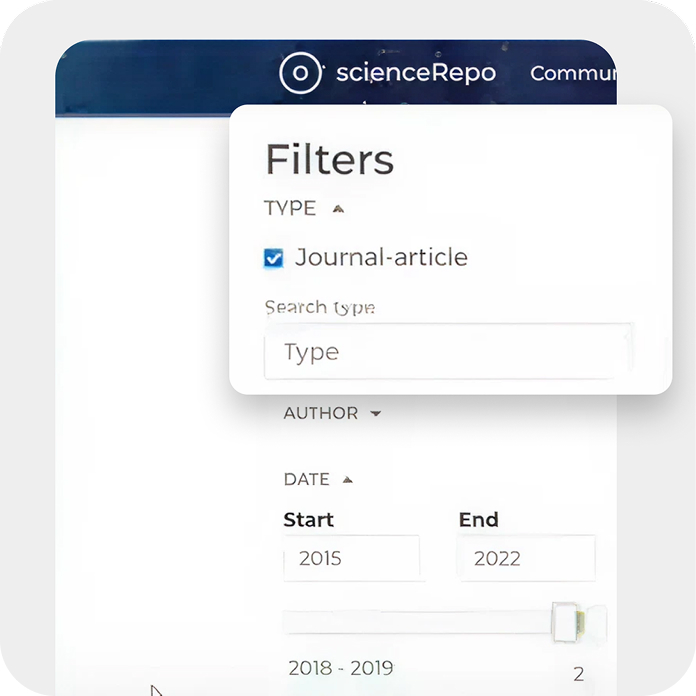Click the DATE section label
This screenshot has height=696, width=696.
coord(306,479)
